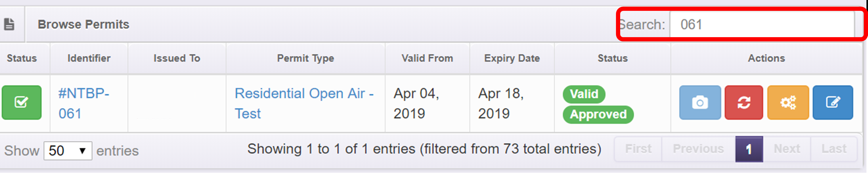Screen dimensions: 868x190
Task: Sort by the Valid From column
Action: 427,58
